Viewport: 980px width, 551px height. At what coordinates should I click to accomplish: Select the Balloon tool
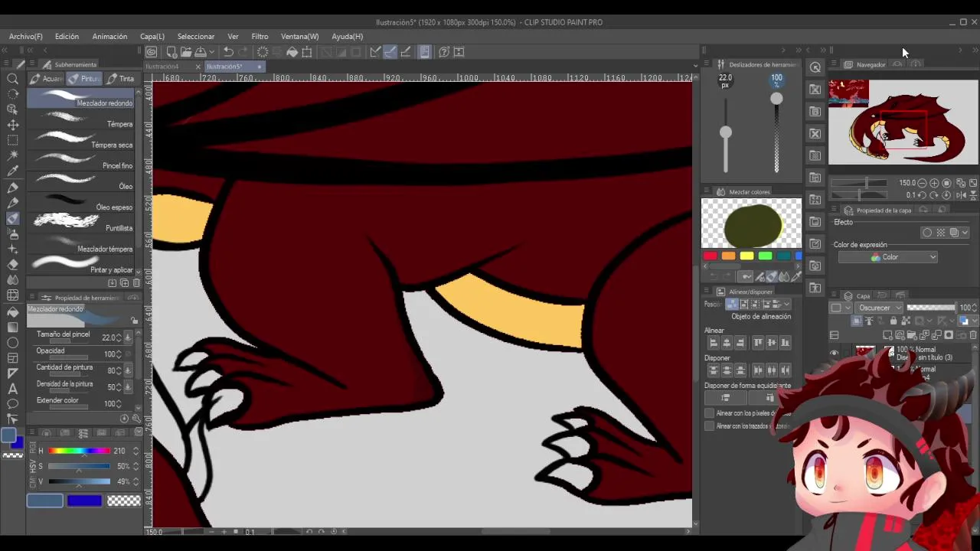(12, 404)
